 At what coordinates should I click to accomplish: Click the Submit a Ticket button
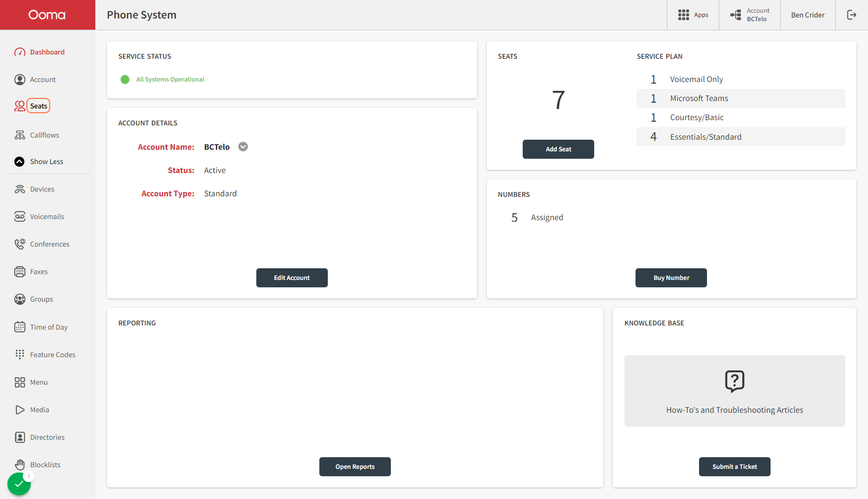coord(735,467)
